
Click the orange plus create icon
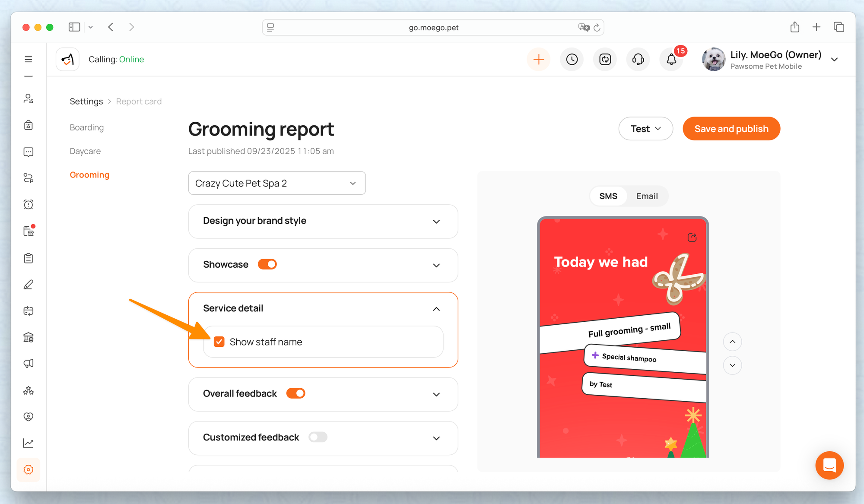(x=539, y=59)
